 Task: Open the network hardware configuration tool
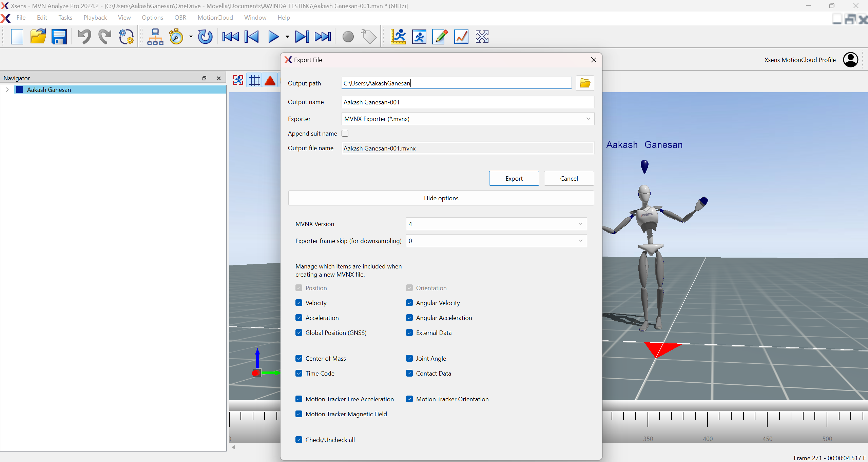pos(155,36)
